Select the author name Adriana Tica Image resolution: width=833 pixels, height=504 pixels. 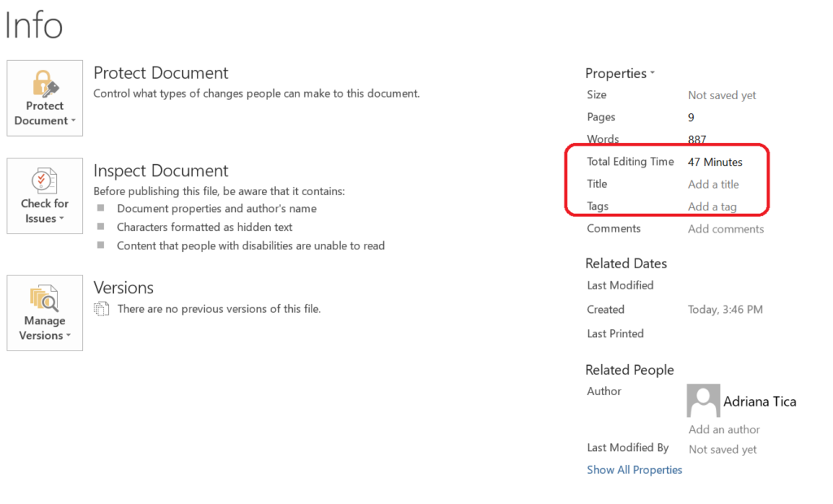[x=760, y=402]
